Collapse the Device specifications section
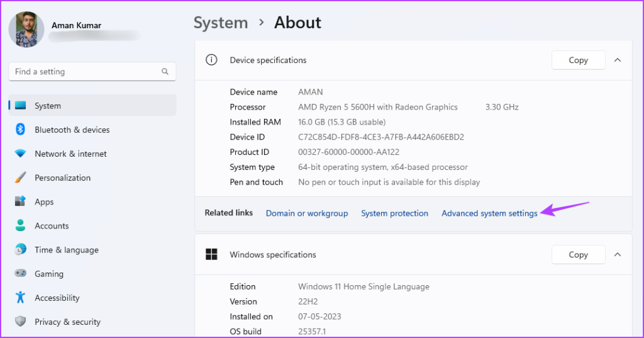This screenshot has width=644, height=338. pyautogui.click(x=618, y=60)
